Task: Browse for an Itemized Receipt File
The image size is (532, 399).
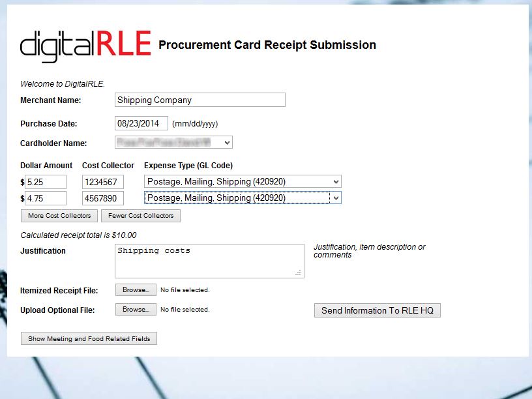Action: 136,290
